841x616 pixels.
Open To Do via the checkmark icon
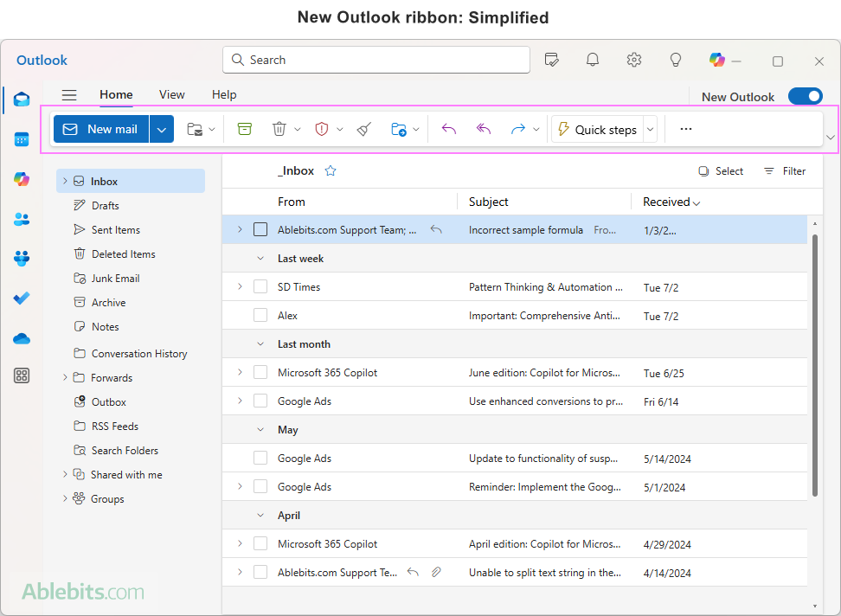pyautogui.click(x=22, y=298)
